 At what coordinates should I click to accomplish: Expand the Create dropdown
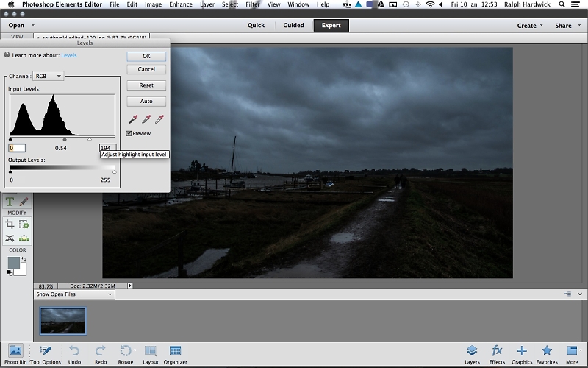[529, 26]
